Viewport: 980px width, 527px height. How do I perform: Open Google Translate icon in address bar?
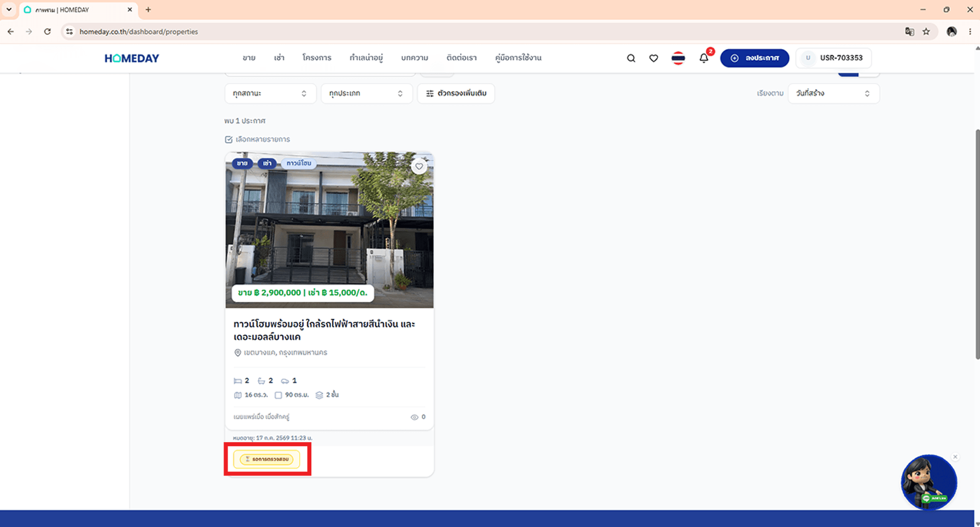(x=910, y=32)
